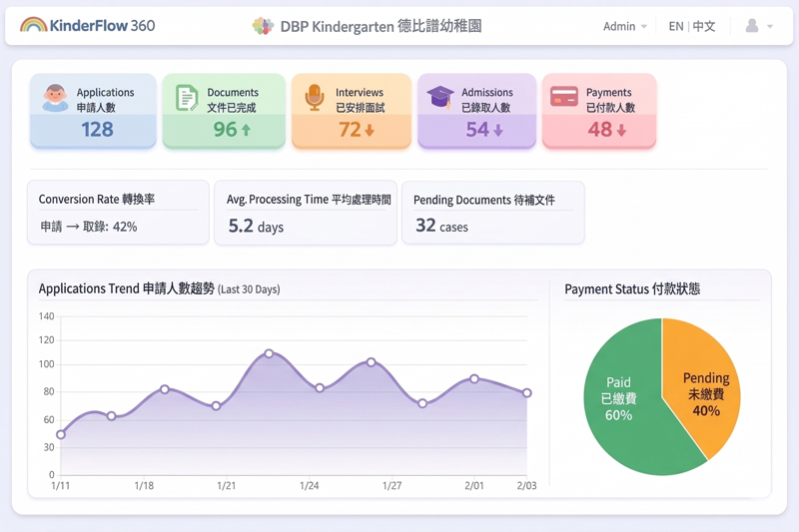Viewport: 799px width, 532px height.
Task: Click the Admissions graduation cap icon
Action: tap(440, 97)
